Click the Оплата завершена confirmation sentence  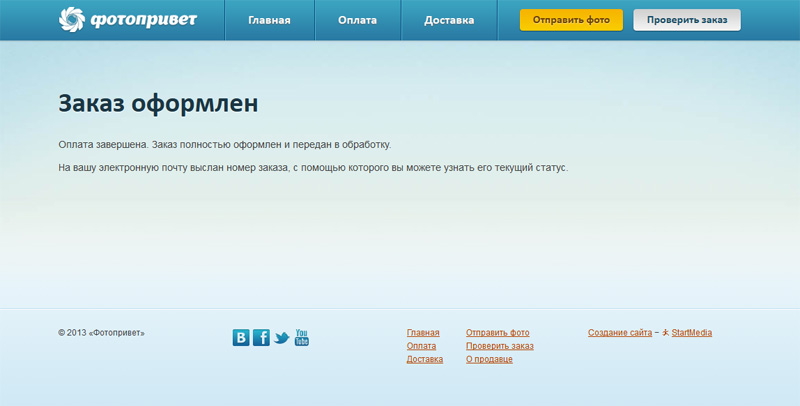click(x=224, y=145)
